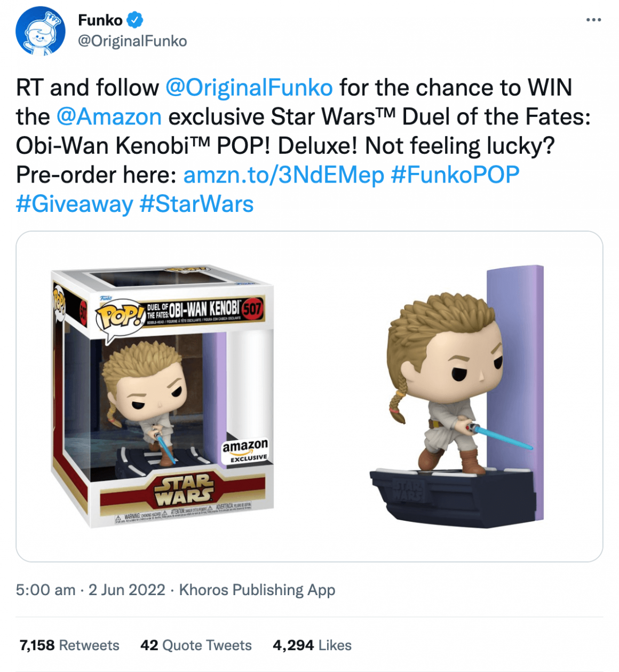Image resolution: width=619 pixels, height=672 pixels.
Task: Open the @OriginalFunko handle under the name
Action: [132, 41]
